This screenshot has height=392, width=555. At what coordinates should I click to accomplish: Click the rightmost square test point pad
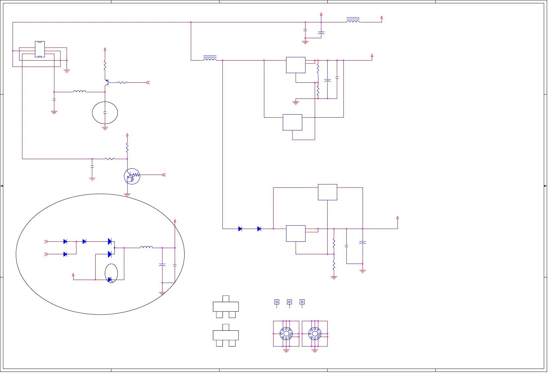302,302
